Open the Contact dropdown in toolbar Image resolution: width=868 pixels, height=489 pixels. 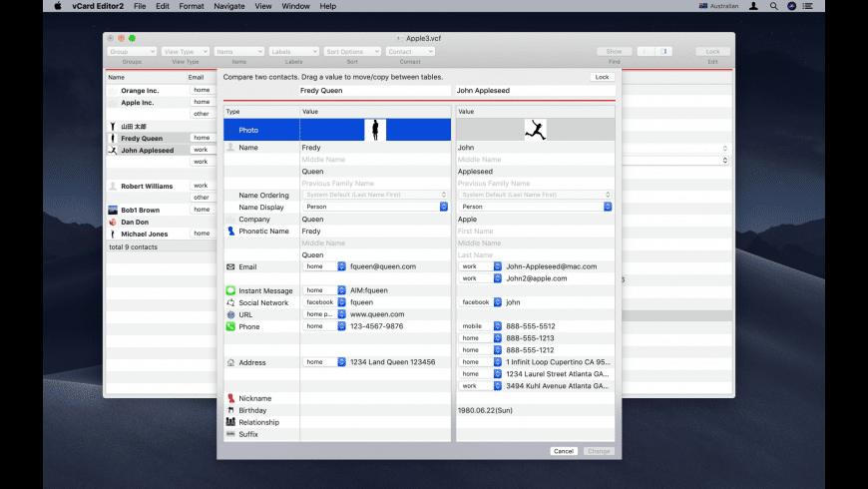pyautogui.click(x=410, y=52)
